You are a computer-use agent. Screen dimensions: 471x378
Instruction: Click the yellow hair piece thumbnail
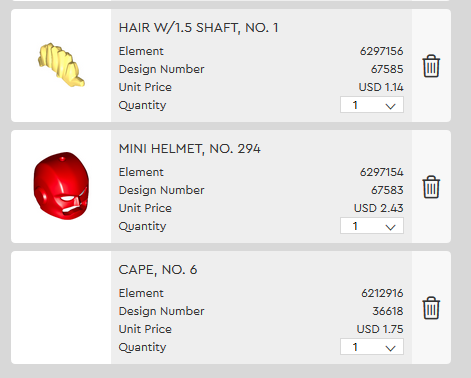61,65
